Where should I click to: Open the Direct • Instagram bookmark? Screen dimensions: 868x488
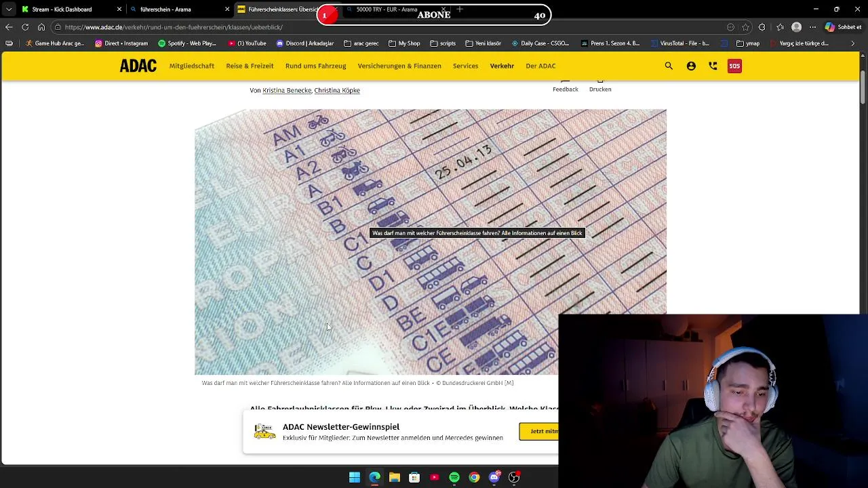pyautogui.click(x=121, y=43)
